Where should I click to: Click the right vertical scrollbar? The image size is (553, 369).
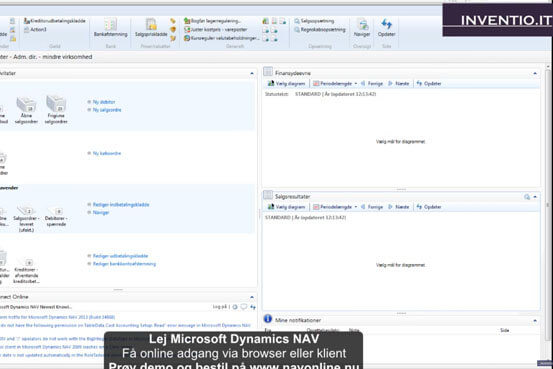(x=548, y=205)
